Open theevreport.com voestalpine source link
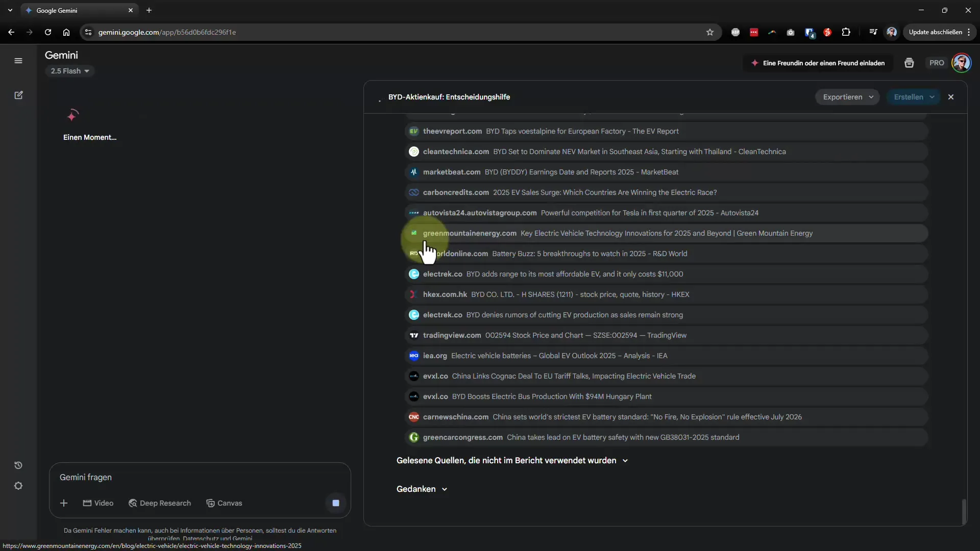Viewport: 980px width, 551px height. point(666,131)
